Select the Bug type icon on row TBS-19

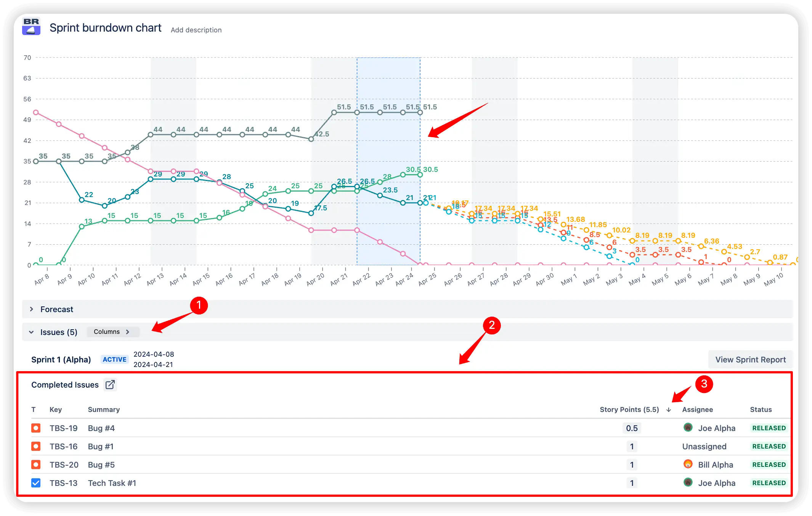pos(35,428)
